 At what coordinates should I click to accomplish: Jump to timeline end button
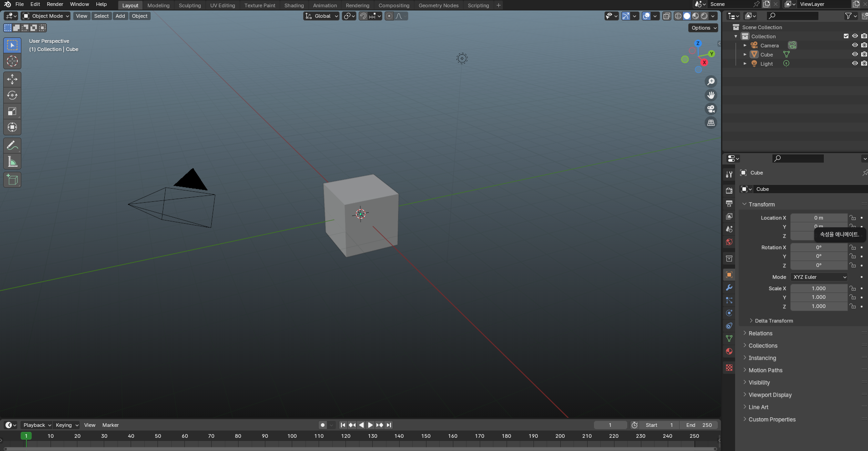[x=389, y=425]
